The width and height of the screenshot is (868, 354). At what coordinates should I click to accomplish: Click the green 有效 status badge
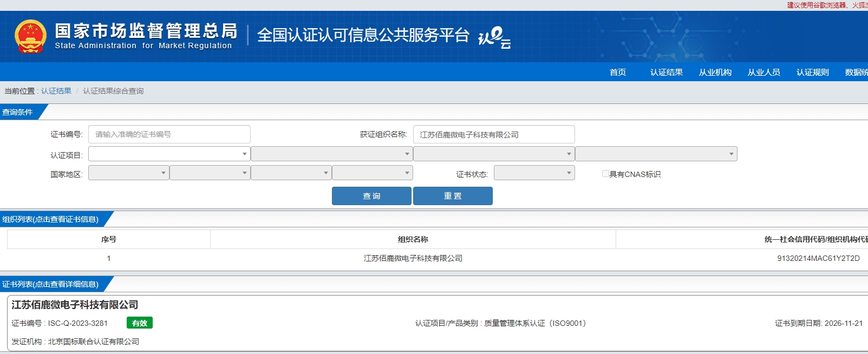point(140,323)
